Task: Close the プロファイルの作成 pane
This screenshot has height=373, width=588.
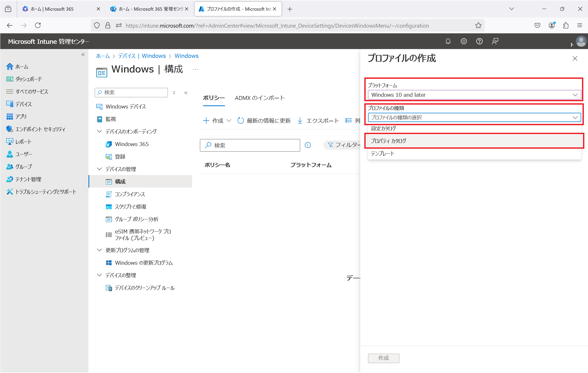Action: pos(575,58)
